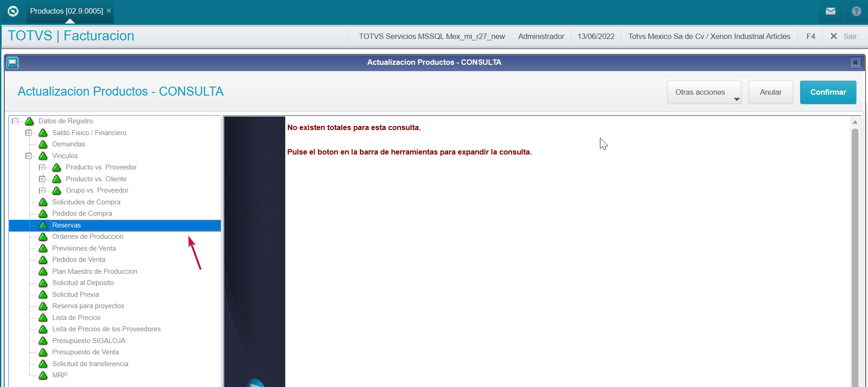Click the Anular button

pos(771,92)
